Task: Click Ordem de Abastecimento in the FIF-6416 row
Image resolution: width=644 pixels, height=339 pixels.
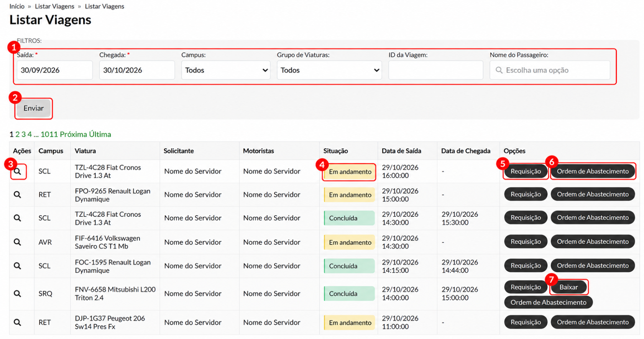Action: [593, 242]
